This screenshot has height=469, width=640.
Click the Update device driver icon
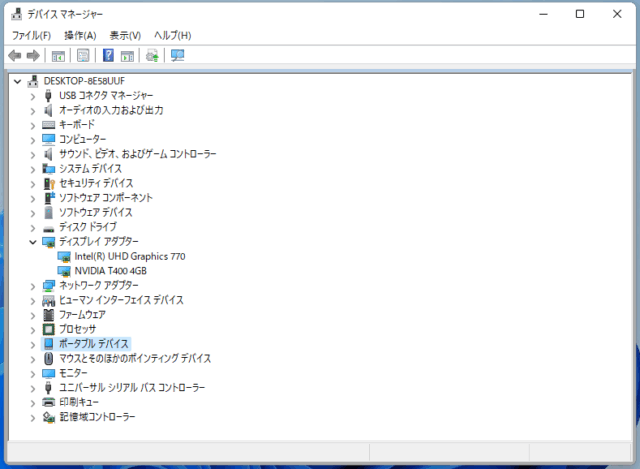152,56
